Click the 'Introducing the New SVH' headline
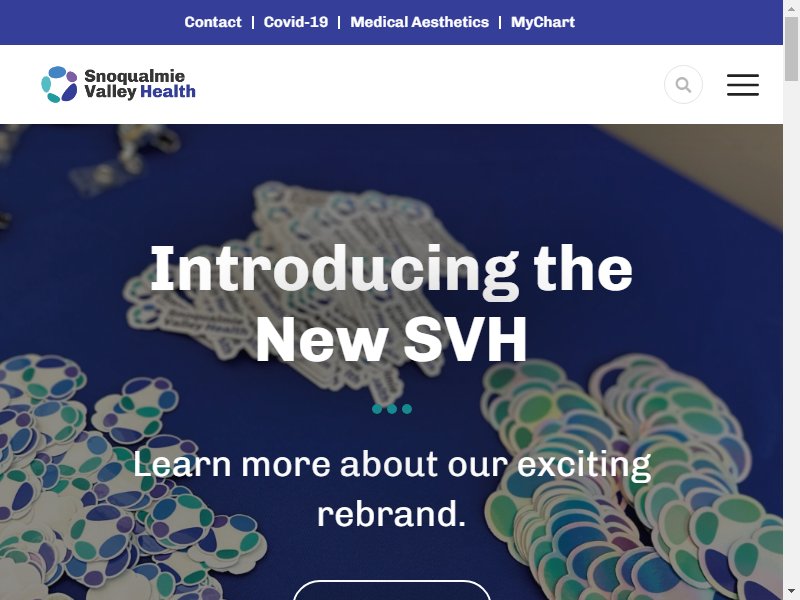 click(391, 304)
